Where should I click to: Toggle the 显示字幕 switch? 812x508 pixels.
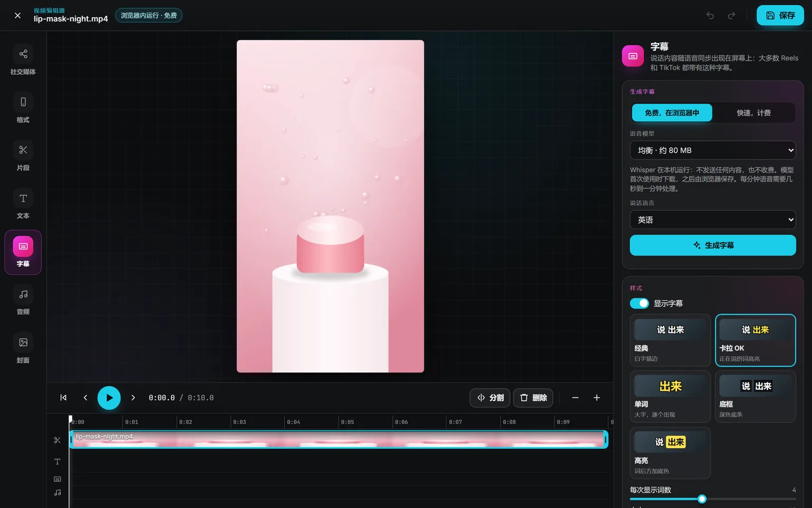[x=639, y=303]
